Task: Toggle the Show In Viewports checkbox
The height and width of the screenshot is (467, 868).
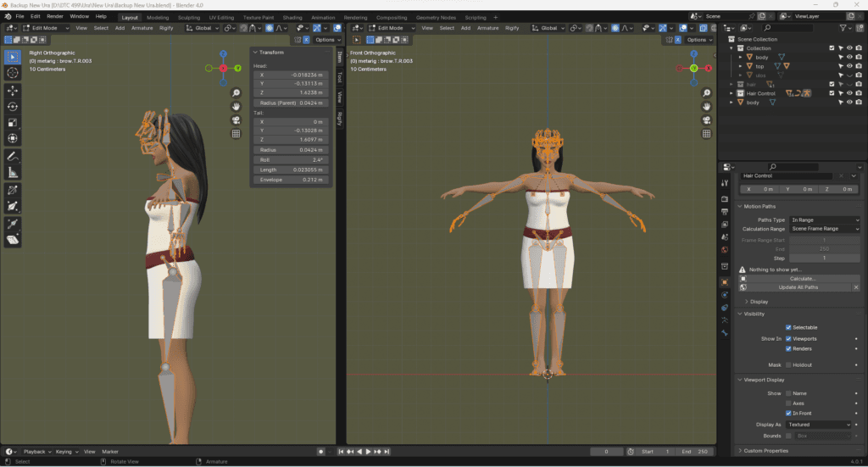Action: click(x=788, y=339)
